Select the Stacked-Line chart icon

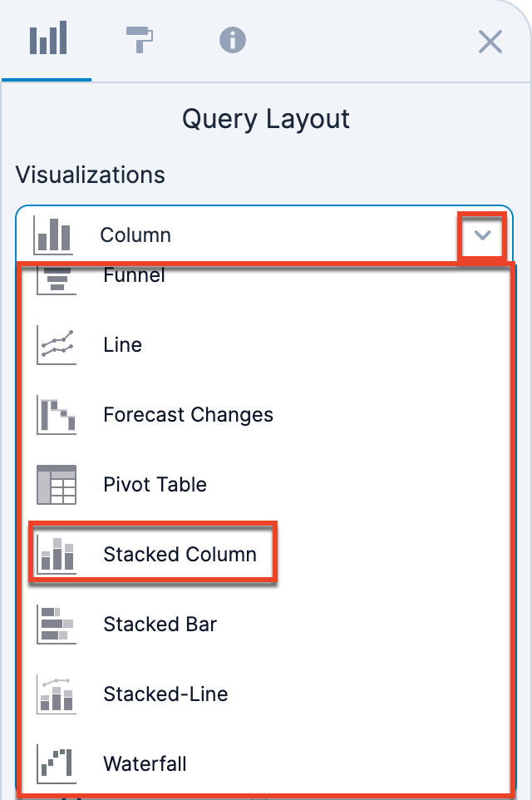pos(57,694)
